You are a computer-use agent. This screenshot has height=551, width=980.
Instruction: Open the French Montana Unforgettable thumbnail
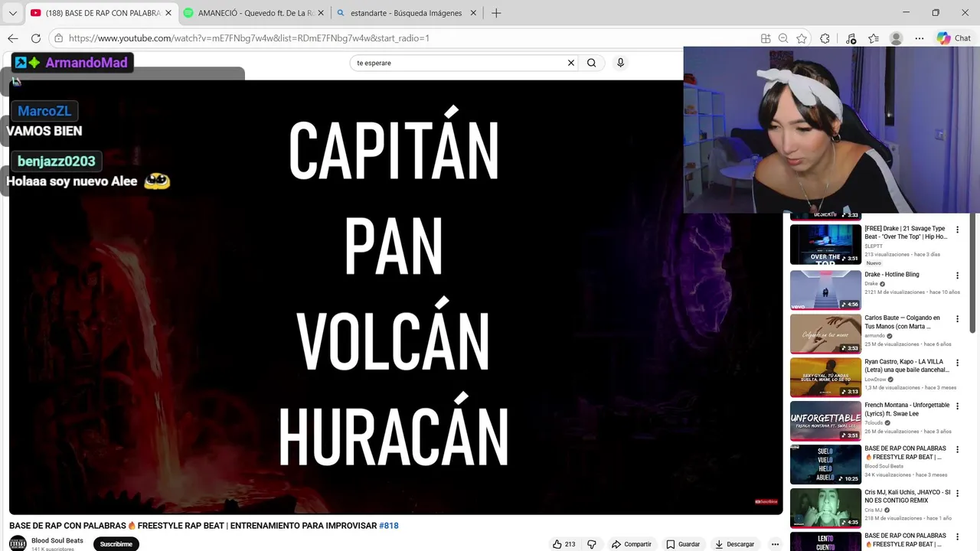[x=825, y=421]
